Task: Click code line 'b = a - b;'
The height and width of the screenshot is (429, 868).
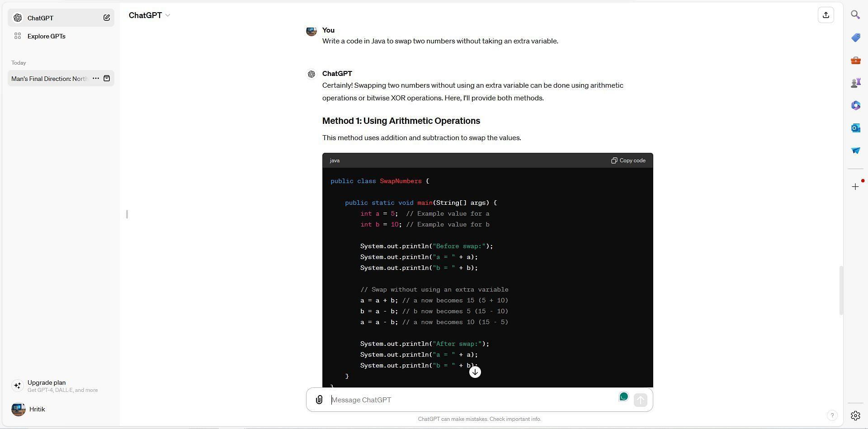Action: coord(379,311)
